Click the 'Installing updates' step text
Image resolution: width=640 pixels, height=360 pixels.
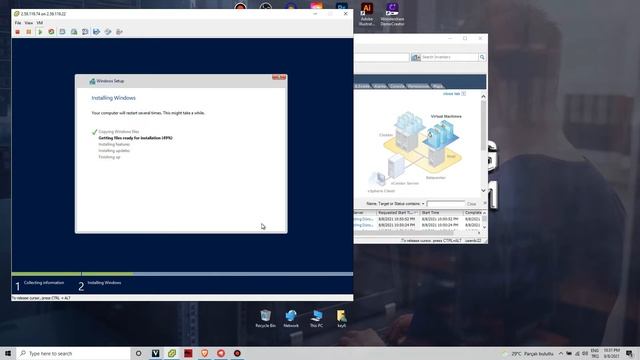pyautogui.click(x=114, y=151)
